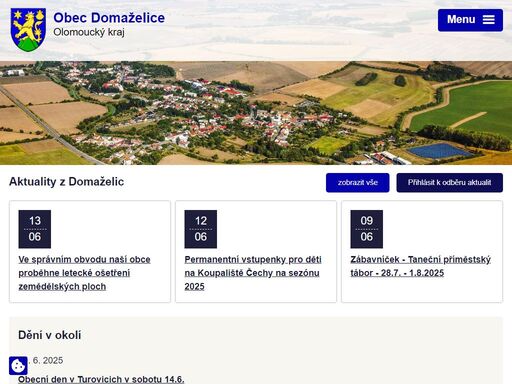Open the cookie settings icon
The image size is (512, 384).
point(18,366)
